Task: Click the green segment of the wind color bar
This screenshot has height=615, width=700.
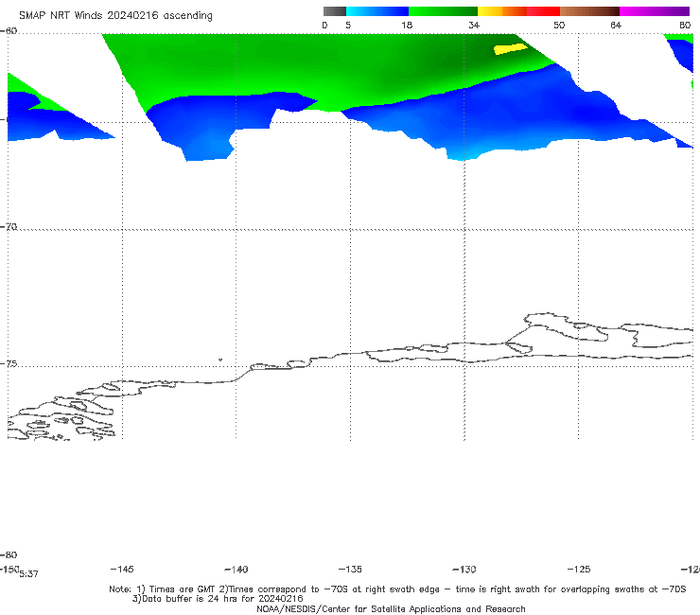Action: coord(444,11)
